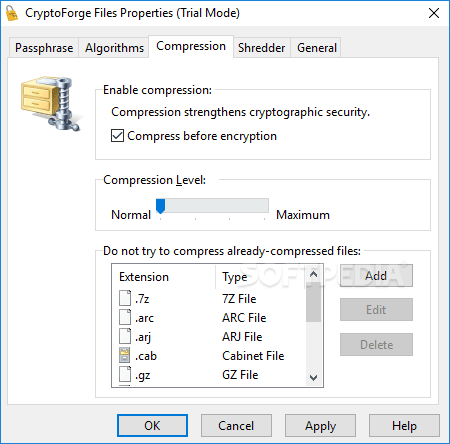Screen dimensions: 450x444
Task: Switch to the Shredder tab
Action: point(262,48)
